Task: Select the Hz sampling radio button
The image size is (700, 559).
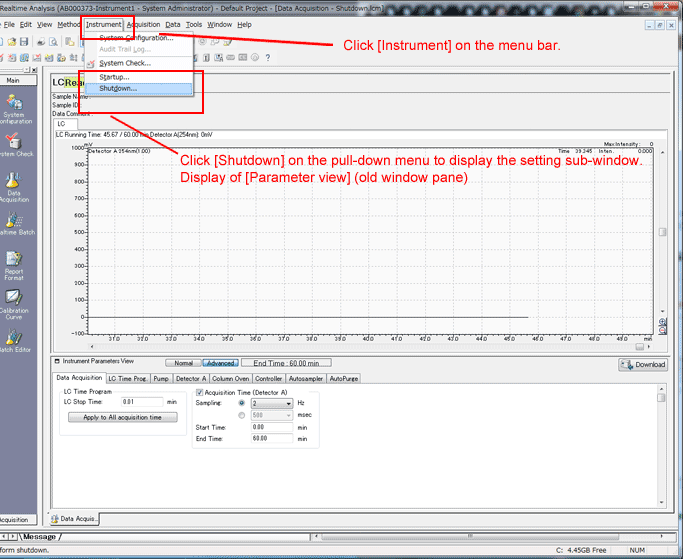Action: pos(241,403)
